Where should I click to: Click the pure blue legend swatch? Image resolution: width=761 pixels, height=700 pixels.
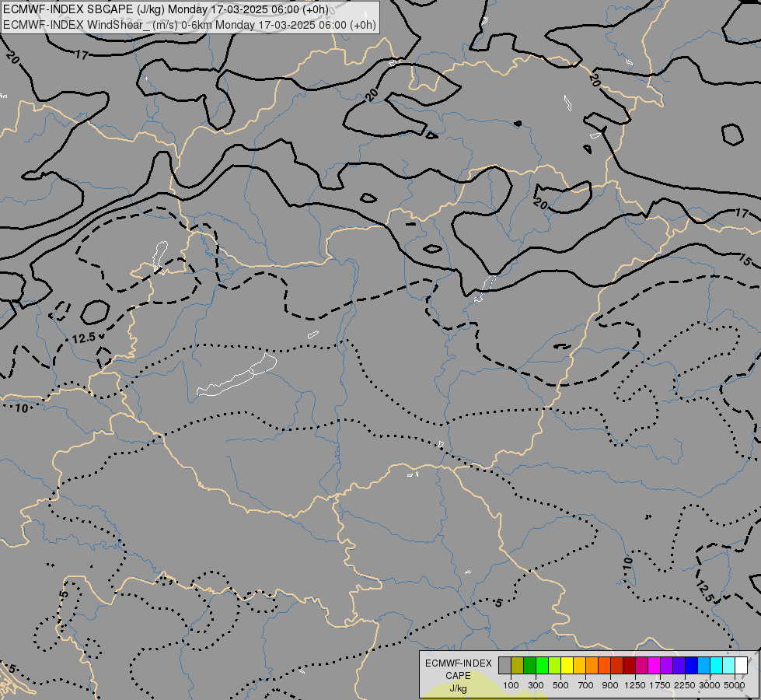(x=691, y=666)
